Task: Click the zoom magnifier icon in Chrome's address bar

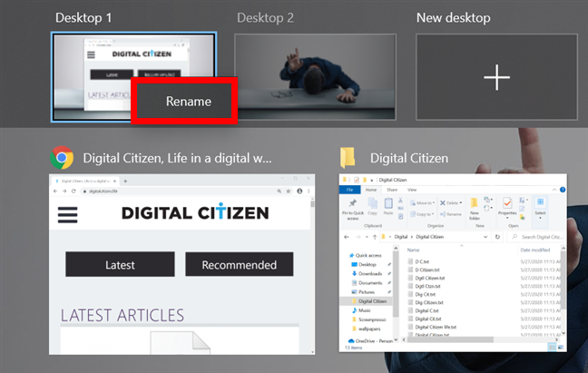Action: [x=279, y=191]
